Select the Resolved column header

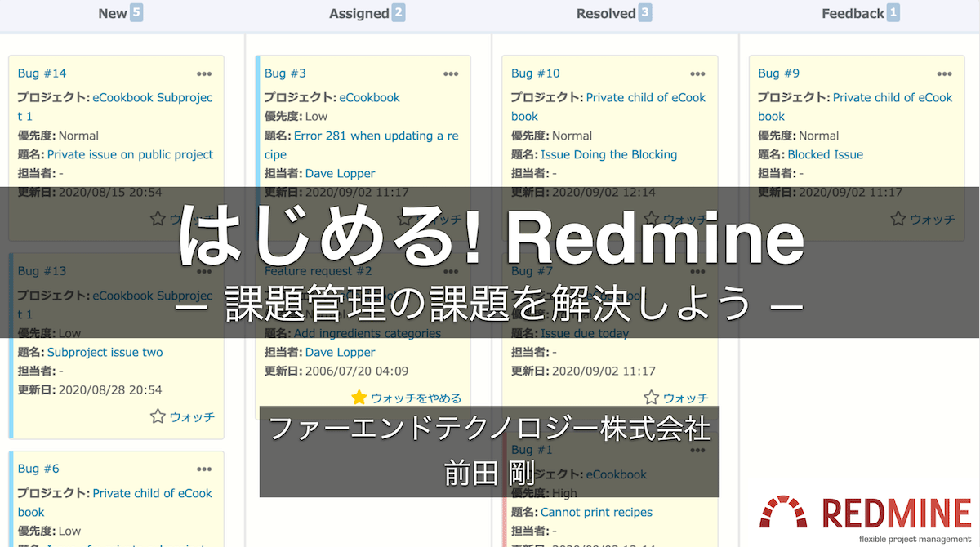coord(606,14)
